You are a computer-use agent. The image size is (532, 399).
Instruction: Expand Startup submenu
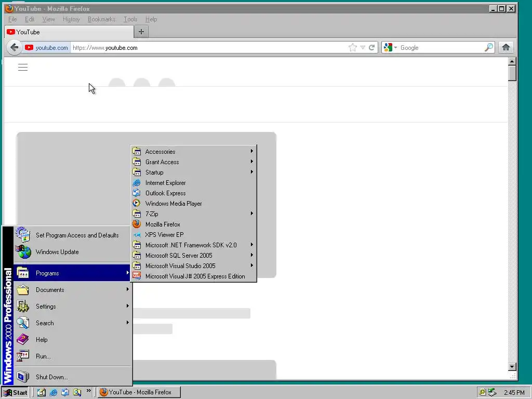[x=193, y=172]
